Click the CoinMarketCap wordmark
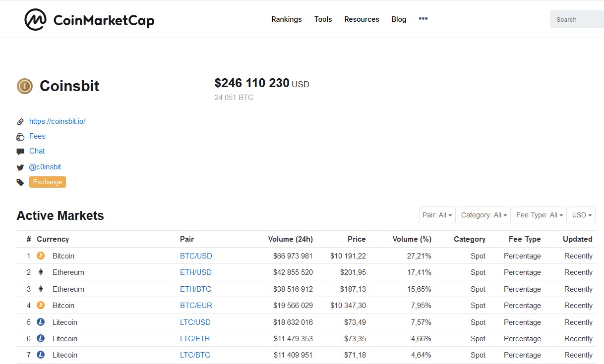The image size is (604, 364). [104, 20]
